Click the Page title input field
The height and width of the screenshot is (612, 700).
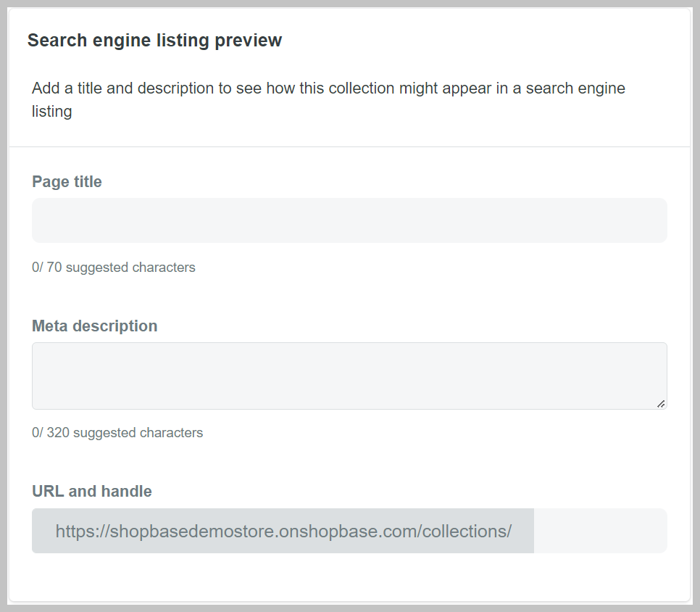point(349,220)
